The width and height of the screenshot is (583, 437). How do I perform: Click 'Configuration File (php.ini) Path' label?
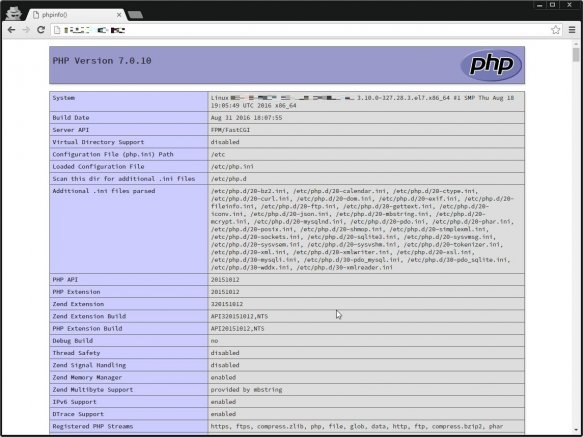tap(113, 154)
